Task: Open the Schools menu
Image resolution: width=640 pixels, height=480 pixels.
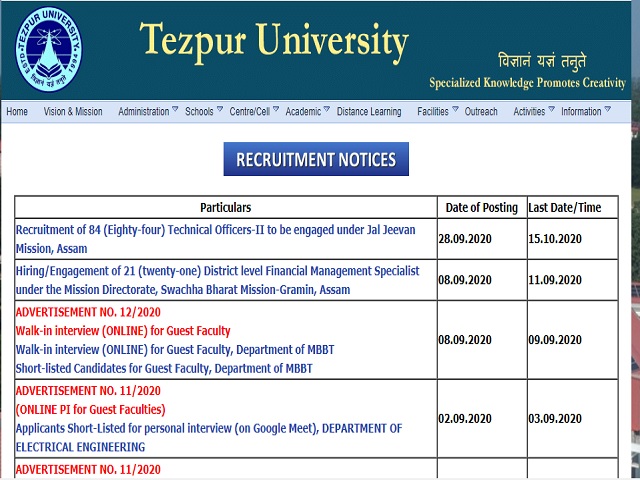Action: 199,111
